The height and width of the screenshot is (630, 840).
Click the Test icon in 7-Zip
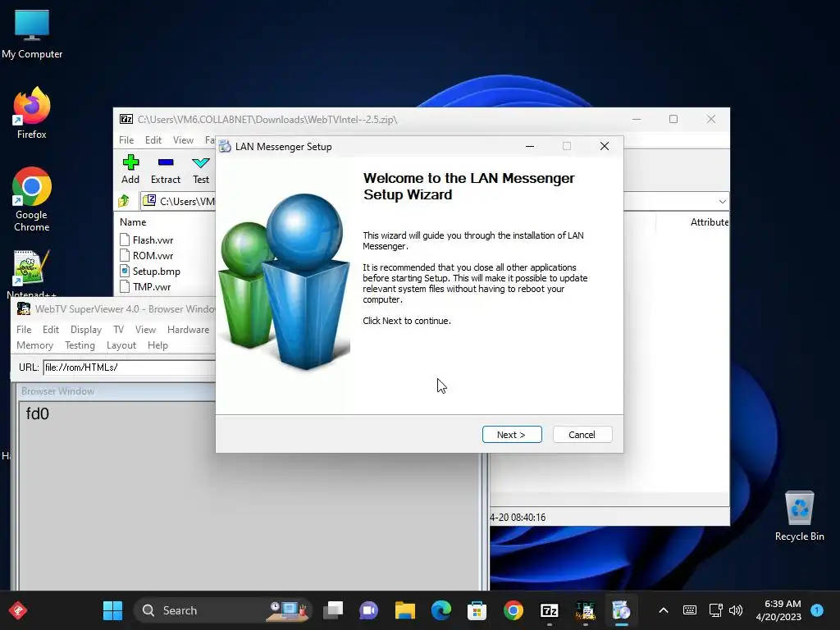pos(201,169)
